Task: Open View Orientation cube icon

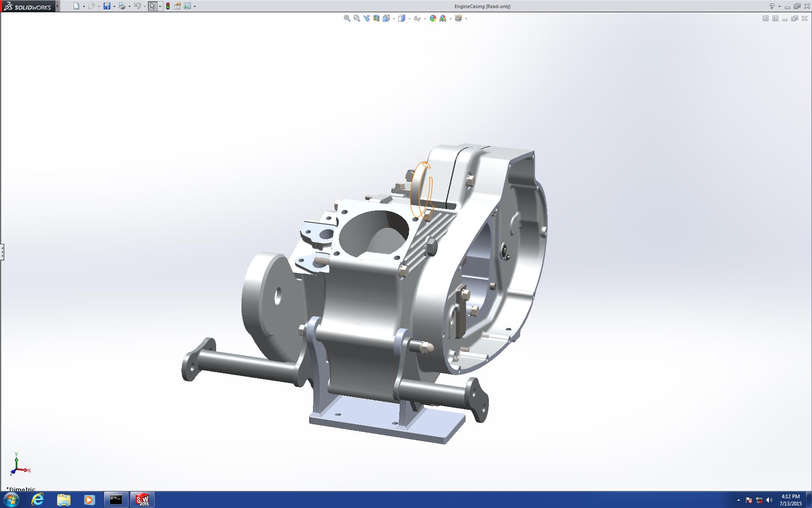Action: pos(386,18)
